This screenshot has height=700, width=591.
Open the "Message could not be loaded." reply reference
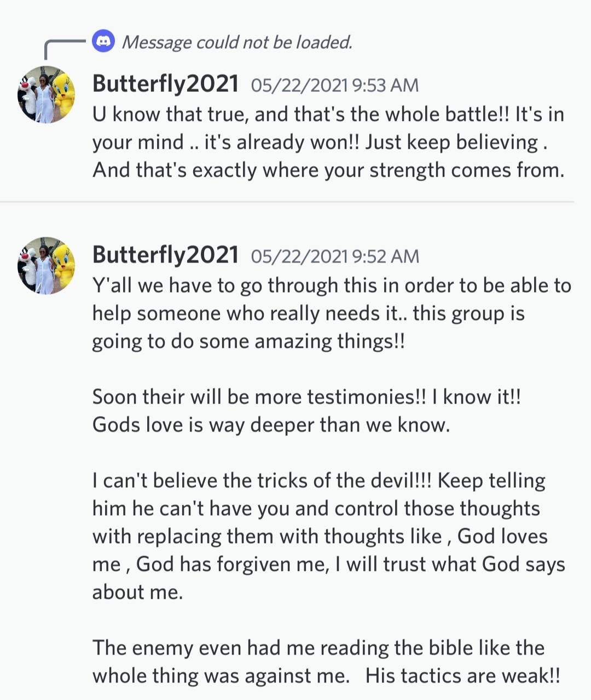pyautogui.click(x=236, y=42)
